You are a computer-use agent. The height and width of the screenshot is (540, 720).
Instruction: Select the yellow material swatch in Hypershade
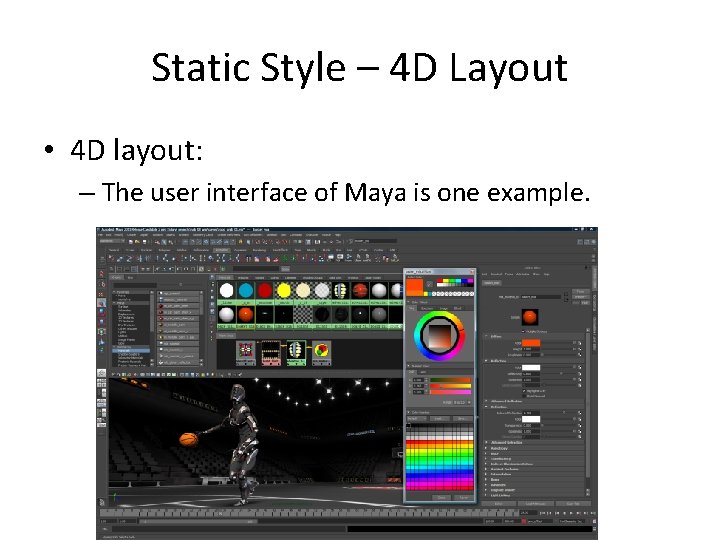284,291
